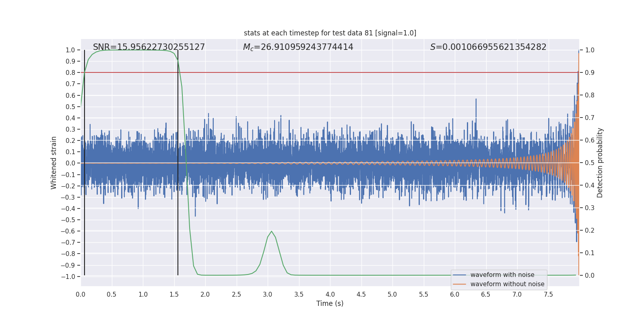Click the 6.0 time axis tick label
The height and width of the screenshot is (322, 644).
(x=455, y=294)
